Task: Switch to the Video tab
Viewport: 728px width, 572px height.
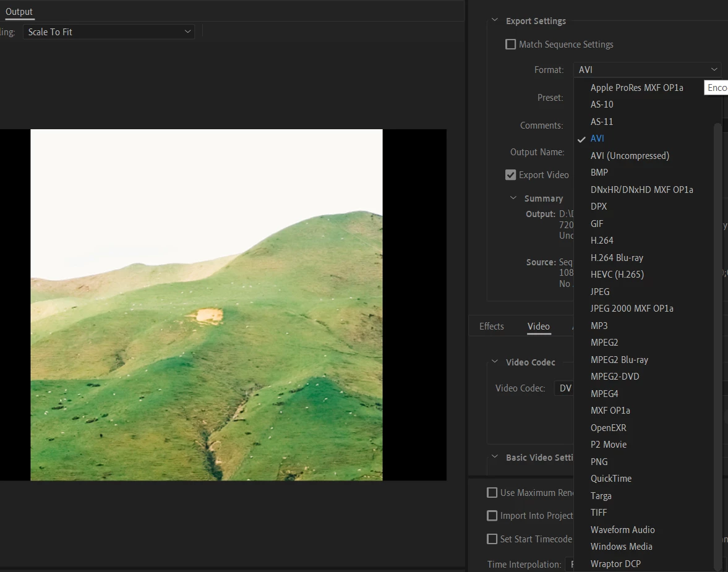Action: 539,327
